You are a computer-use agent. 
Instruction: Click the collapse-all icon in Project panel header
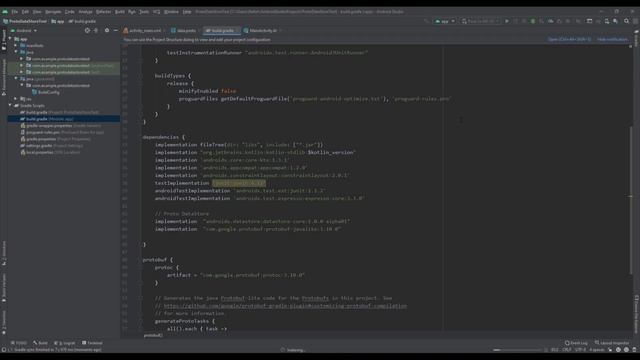[96, 31]
